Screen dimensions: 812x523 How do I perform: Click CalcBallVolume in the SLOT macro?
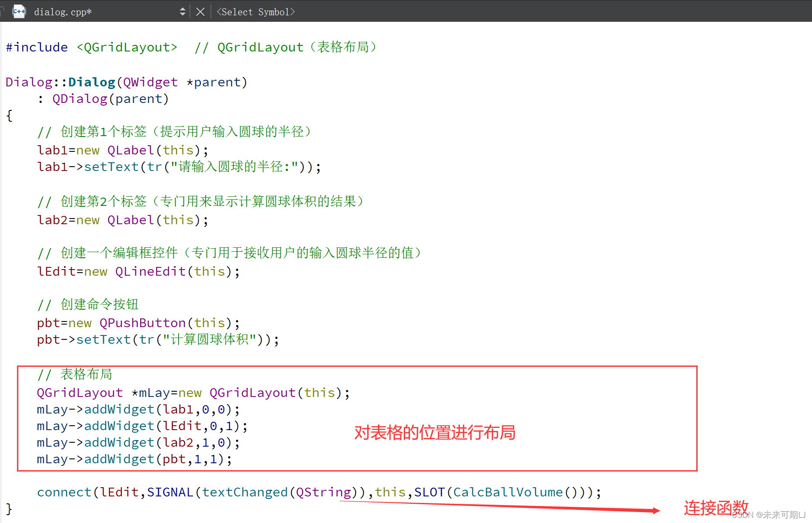508,492
